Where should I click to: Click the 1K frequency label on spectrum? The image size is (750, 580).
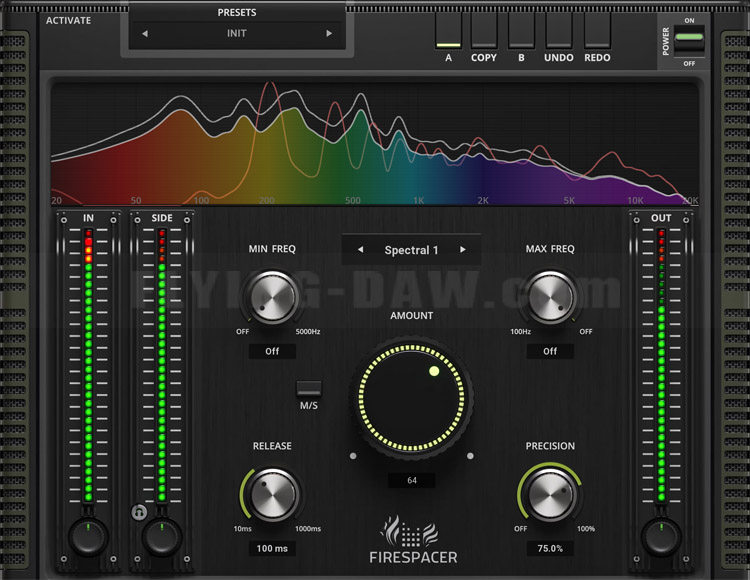pos(419,200)
